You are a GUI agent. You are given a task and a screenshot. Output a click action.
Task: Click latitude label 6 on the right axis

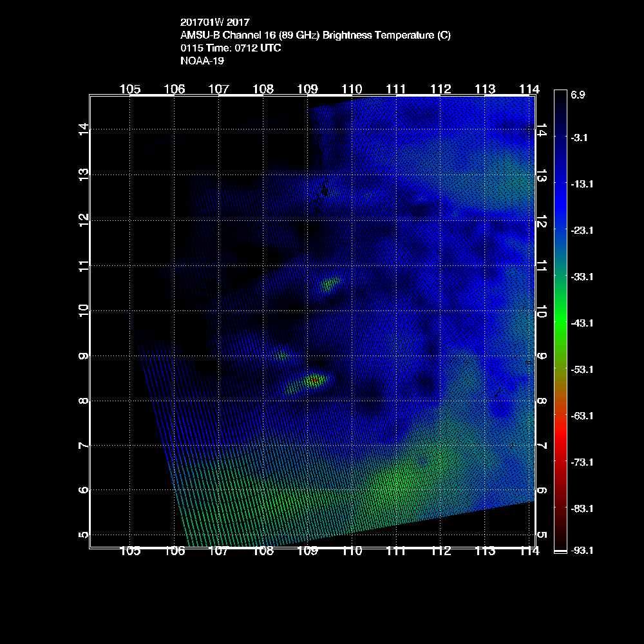tap(542, 490)
